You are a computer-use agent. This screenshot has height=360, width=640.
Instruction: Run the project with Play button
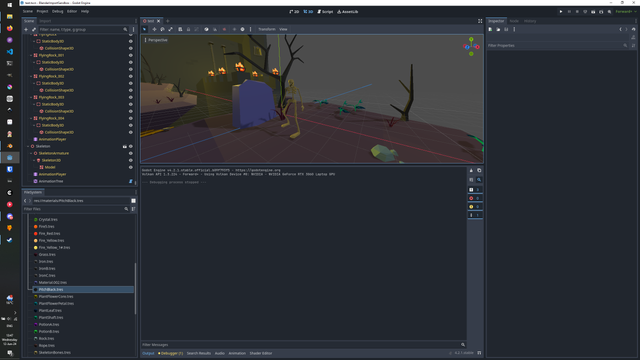pyautogui.click(x=561, y=12)
